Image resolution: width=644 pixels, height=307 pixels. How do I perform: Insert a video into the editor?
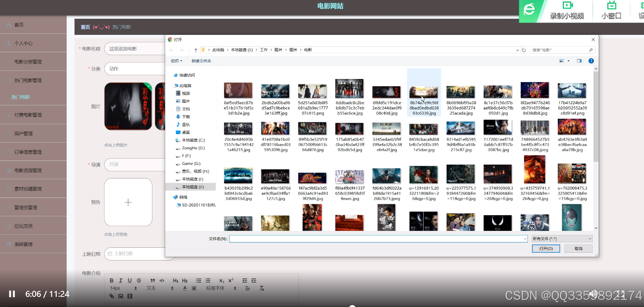pos(130,296)
